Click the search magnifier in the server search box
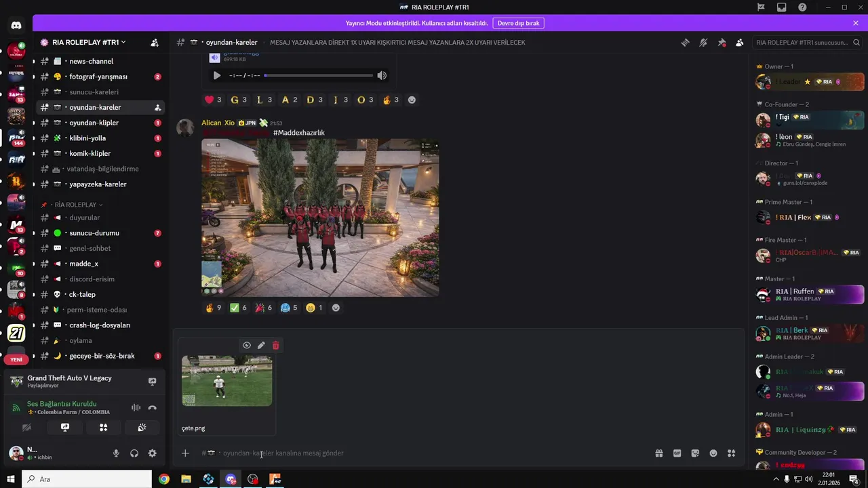 [855, 42]
